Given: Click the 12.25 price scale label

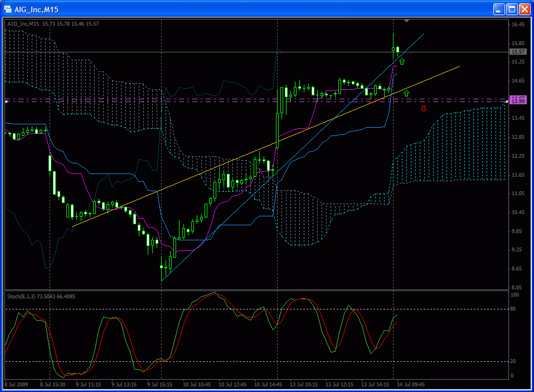Looking at the screenshot, I should 518,156.
